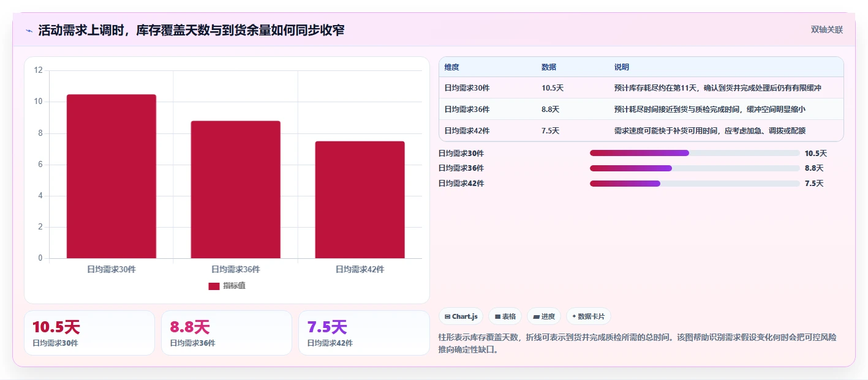Click the 说明 table column header
868x380 pixels.
point(622,67)
